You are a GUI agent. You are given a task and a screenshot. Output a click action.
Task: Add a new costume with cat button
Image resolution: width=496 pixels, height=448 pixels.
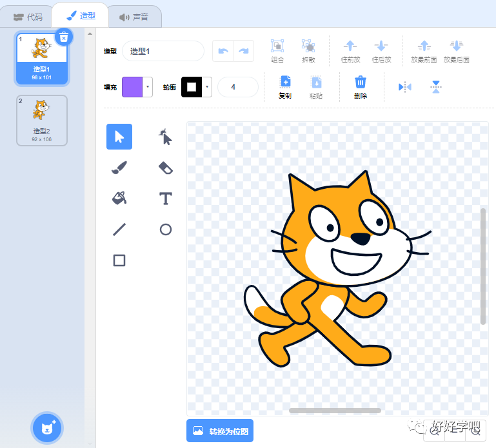point(47,428)
